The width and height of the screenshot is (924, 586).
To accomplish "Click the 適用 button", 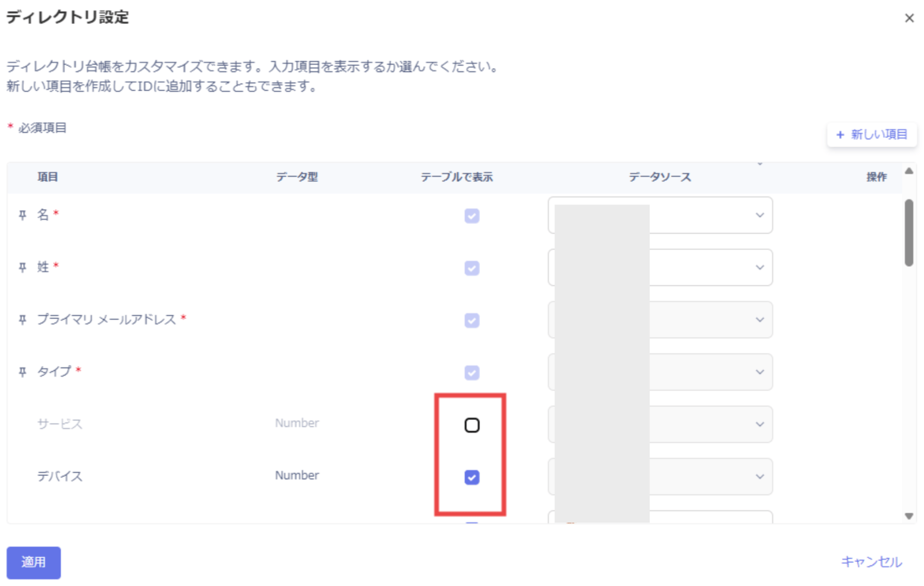I will click(34, 563).
